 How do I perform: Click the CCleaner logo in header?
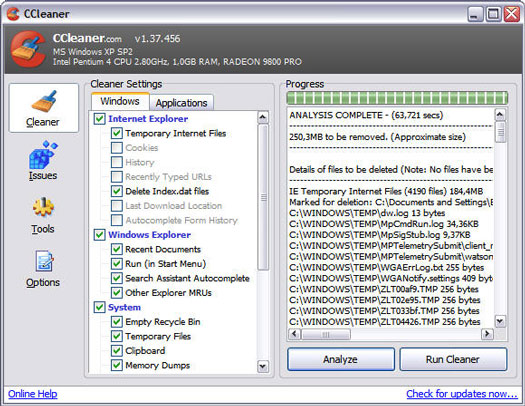[x=28, y=49]
